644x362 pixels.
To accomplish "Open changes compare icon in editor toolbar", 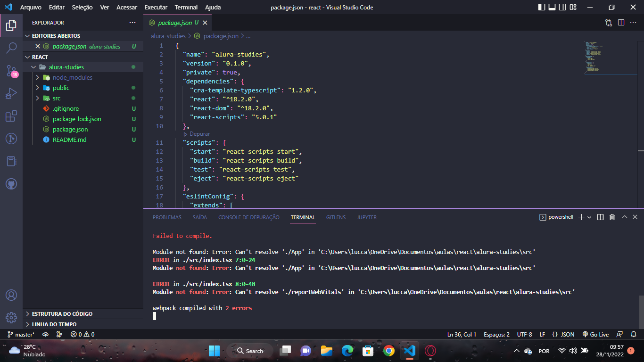I will click(609, 23).
